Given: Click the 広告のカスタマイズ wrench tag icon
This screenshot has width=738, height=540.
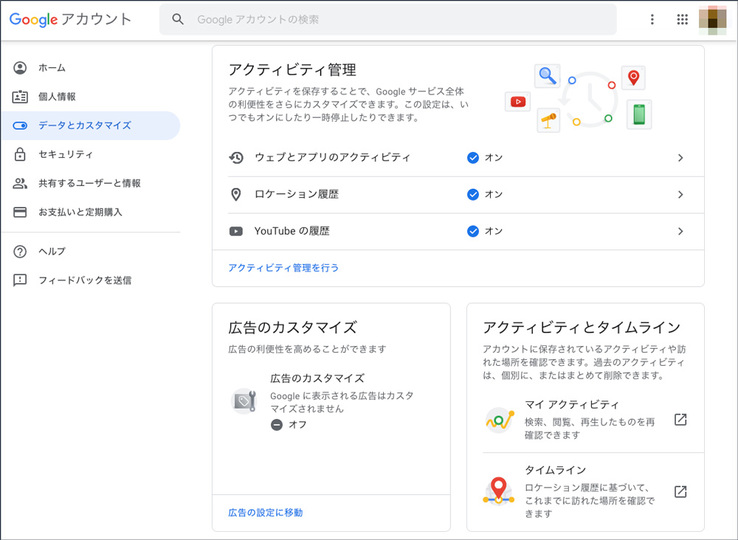Looking at the screenshot, I should coord(244,401).
